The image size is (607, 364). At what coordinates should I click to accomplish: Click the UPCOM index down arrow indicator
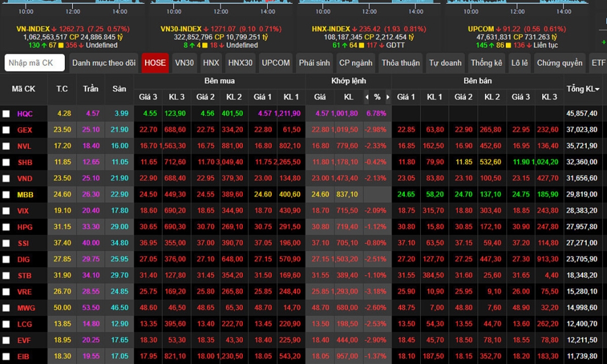point(499,29)
